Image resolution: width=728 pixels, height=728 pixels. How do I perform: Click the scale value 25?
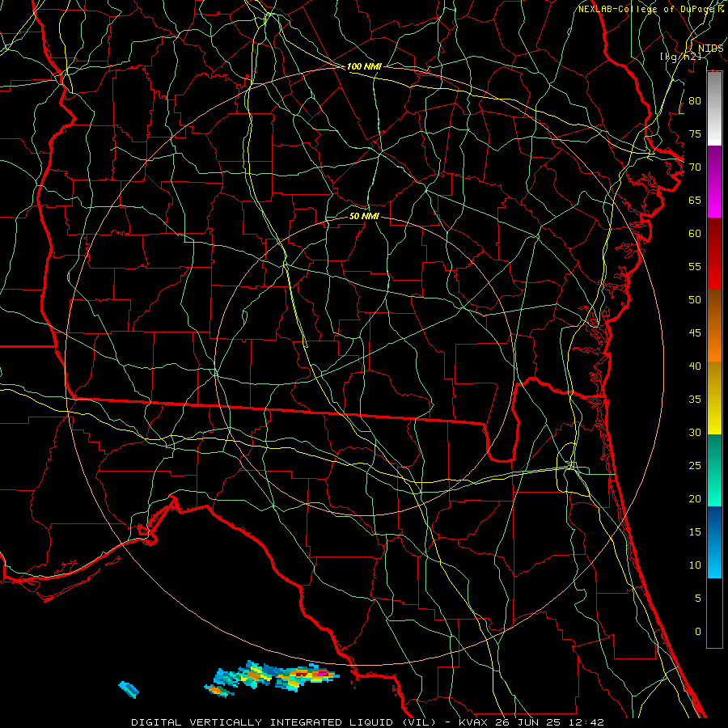click(x=695, y=466)
